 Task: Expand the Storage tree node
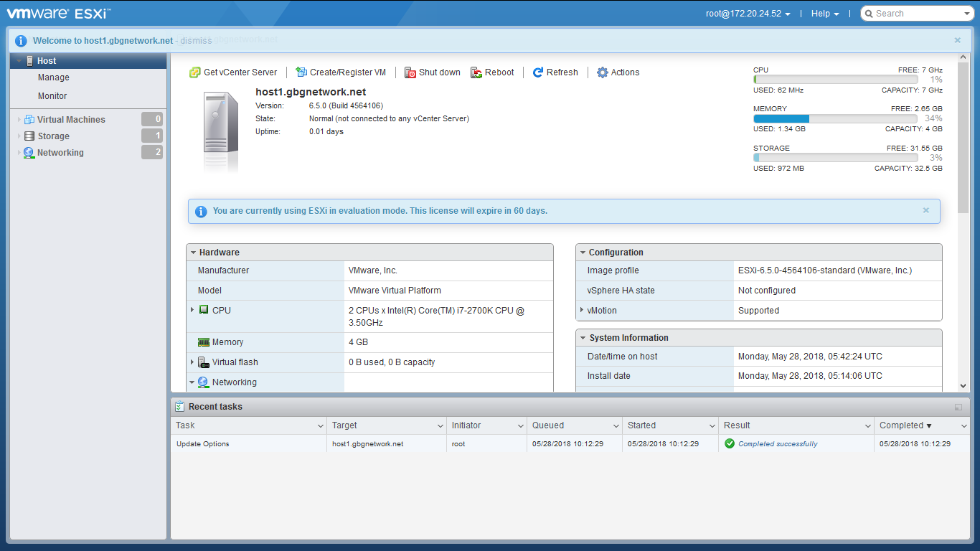tap(19, 136)
